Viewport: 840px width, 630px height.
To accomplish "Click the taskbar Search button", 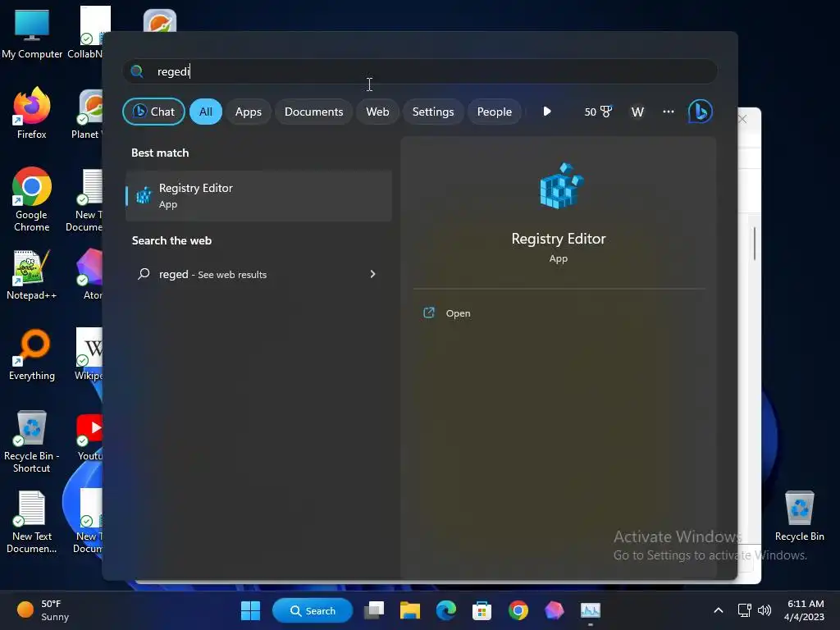I will pyautogui.click(x=313, y=610).
